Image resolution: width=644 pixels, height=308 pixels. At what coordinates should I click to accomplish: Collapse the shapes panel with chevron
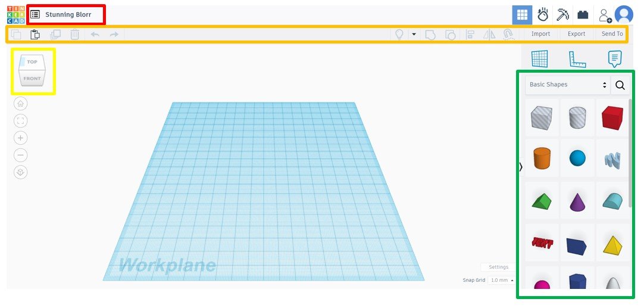pos(521,167)
